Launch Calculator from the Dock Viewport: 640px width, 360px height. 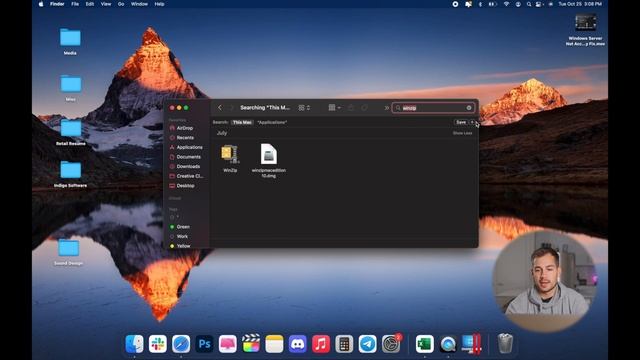click(x=344, y=344)
